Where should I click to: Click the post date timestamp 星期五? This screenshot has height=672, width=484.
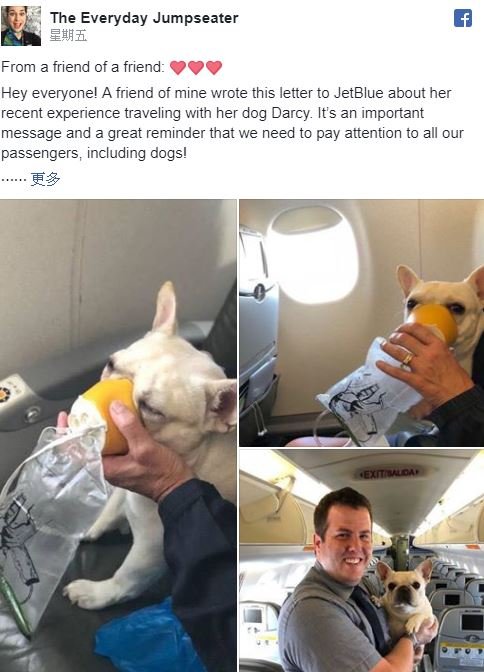(69, 36)
